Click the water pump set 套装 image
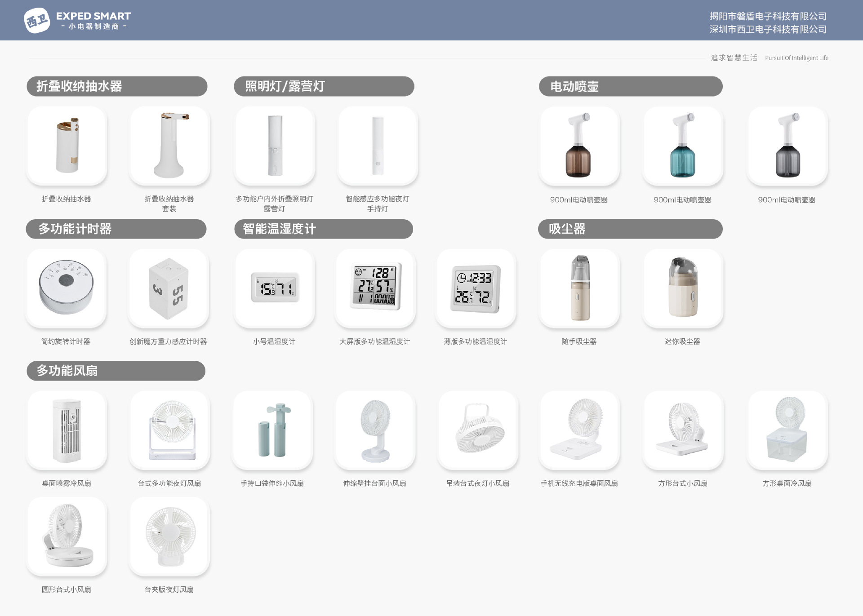863x616 pixels. pyautogui.click(x=169, y=146)
